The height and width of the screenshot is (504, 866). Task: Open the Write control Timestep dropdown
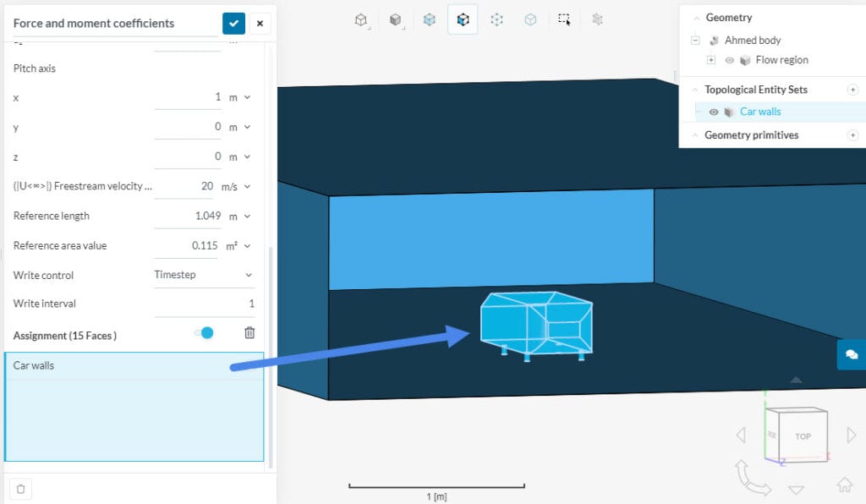point(204,275)
